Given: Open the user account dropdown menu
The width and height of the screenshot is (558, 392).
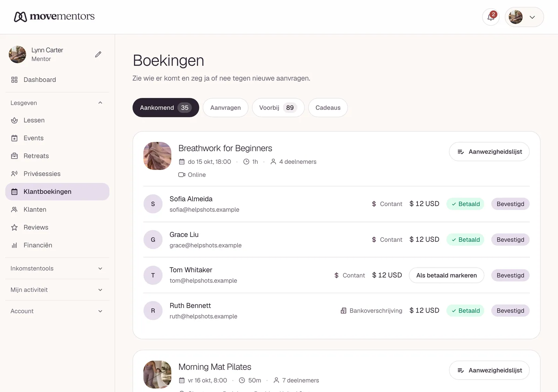Looking at the screenshot, I should point(524,17).
